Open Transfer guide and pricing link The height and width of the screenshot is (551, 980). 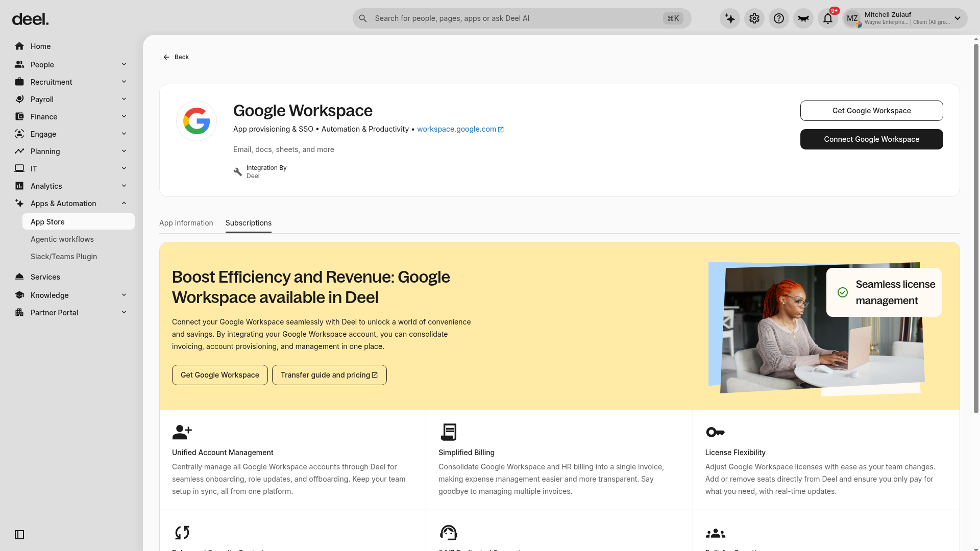[x=329, y=375]
